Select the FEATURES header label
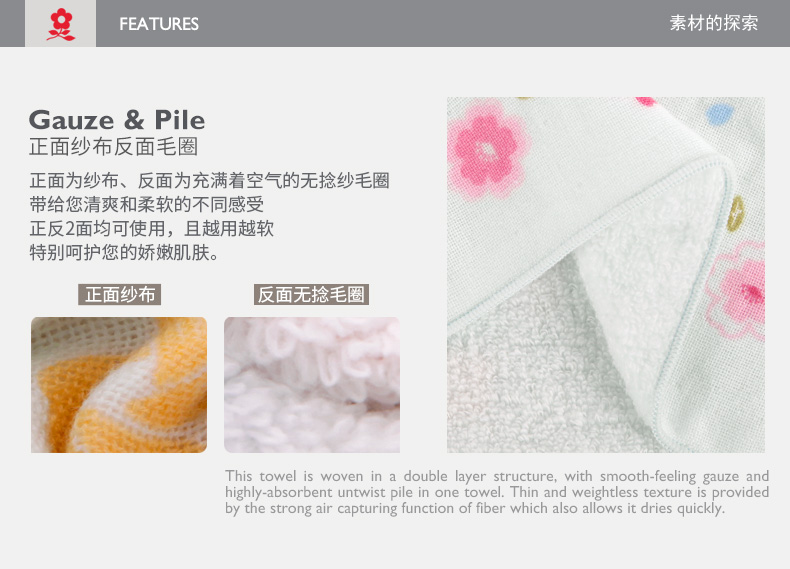Screen dimensions: 790x569 point(159,24)
